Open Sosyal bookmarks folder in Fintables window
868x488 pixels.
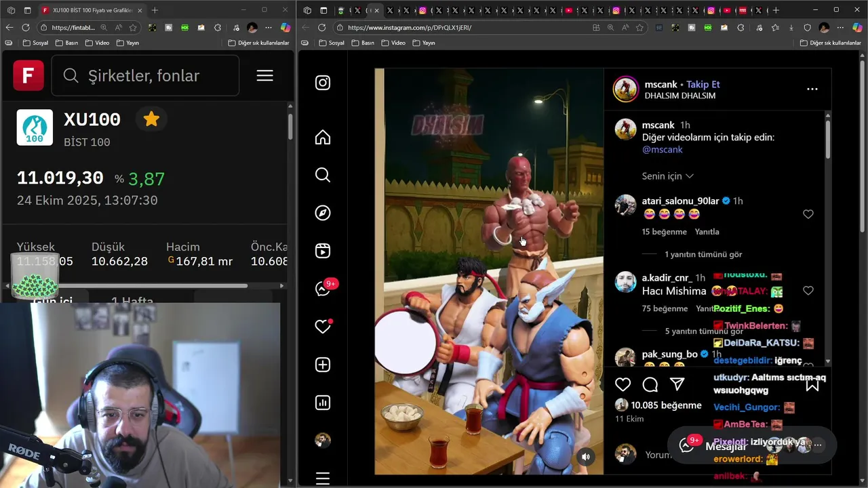tap(35, 43)
